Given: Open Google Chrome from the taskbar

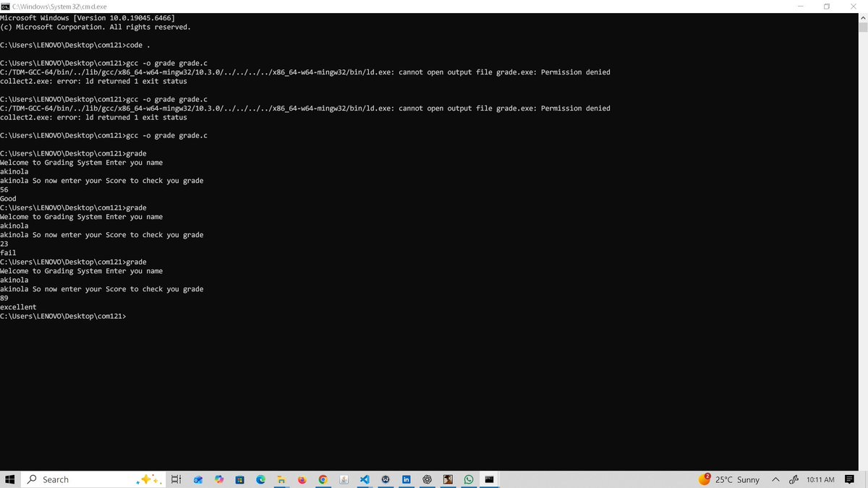Looking at the screenshot, I should tap(323, 479).
